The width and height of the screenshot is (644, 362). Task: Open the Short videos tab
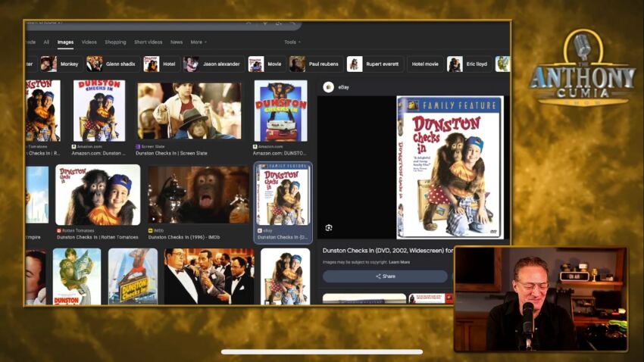[148, 42]
